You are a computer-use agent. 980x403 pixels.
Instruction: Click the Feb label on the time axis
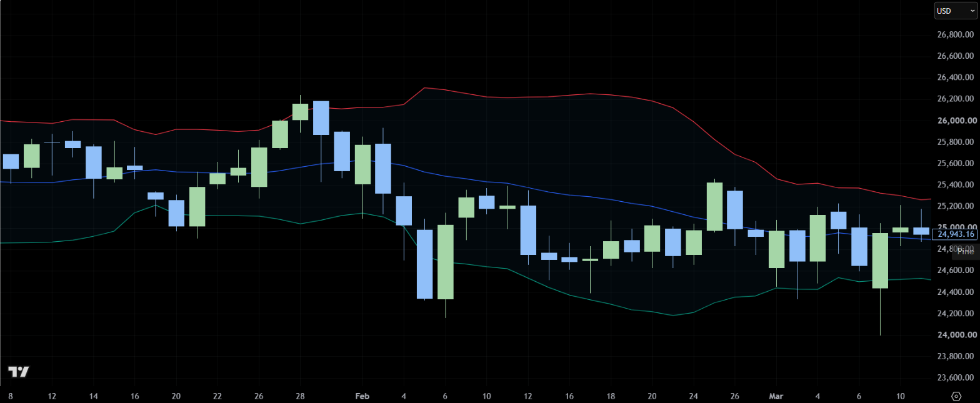(x=362, y=396)
